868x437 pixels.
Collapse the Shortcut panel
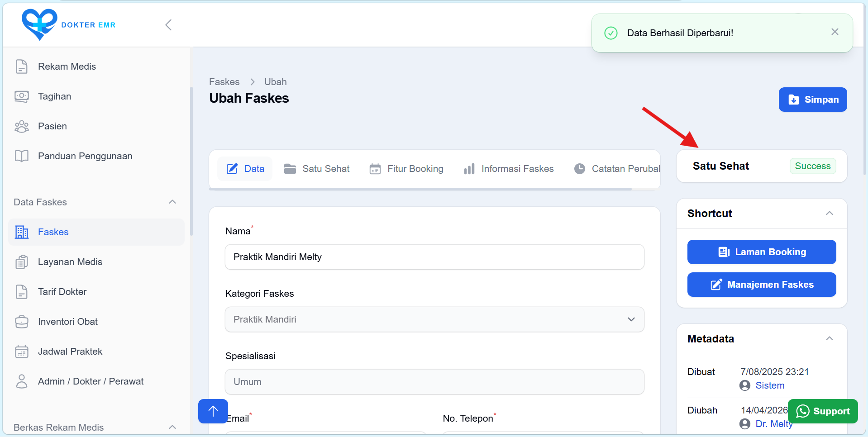(x=830, y=214)
